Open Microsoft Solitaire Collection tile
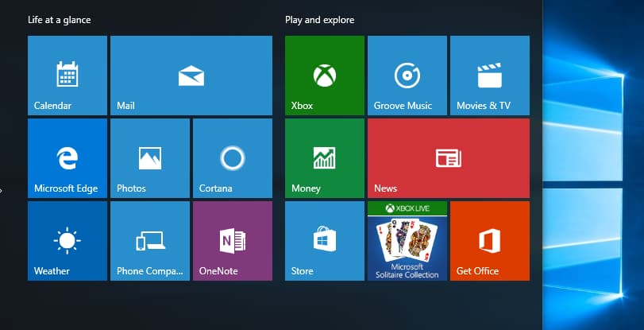The image size is (644, 330). [x=407, y=241]
